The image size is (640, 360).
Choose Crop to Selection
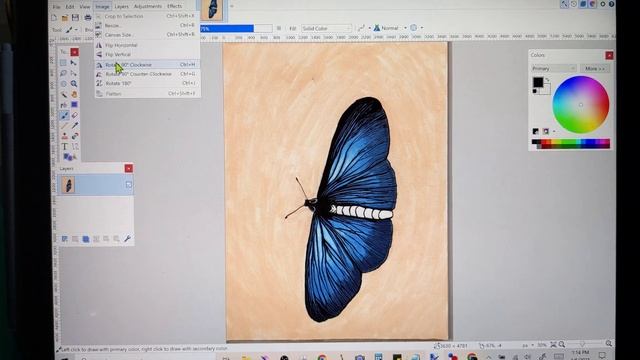[147, 16]
